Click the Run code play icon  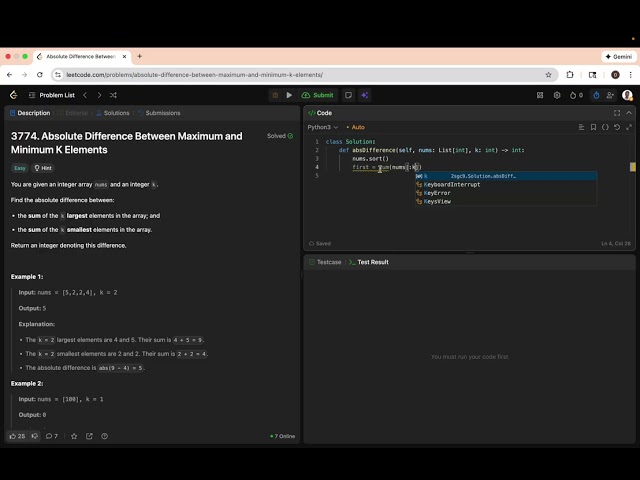[x=289, y=95]
